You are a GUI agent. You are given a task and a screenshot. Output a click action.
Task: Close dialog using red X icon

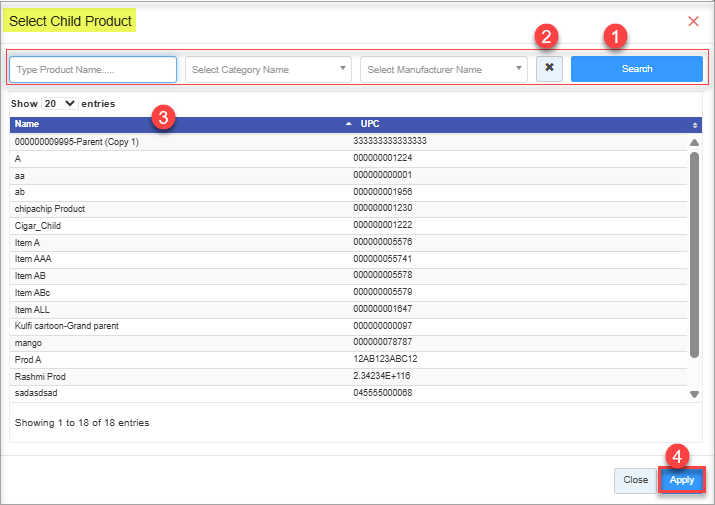point(693,21)
